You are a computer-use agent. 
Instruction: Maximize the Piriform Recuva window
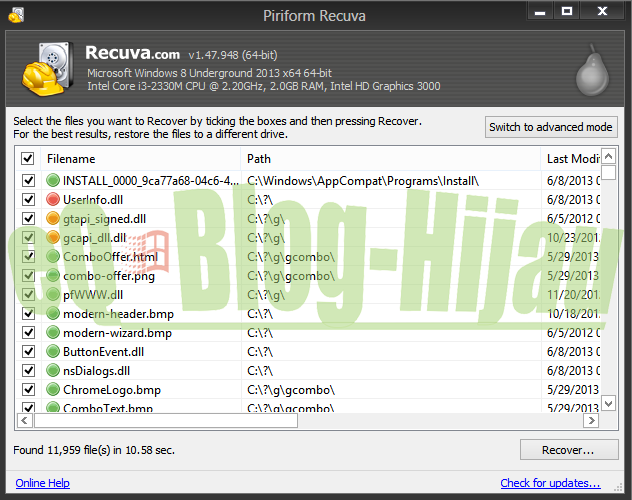click(567, 11)
